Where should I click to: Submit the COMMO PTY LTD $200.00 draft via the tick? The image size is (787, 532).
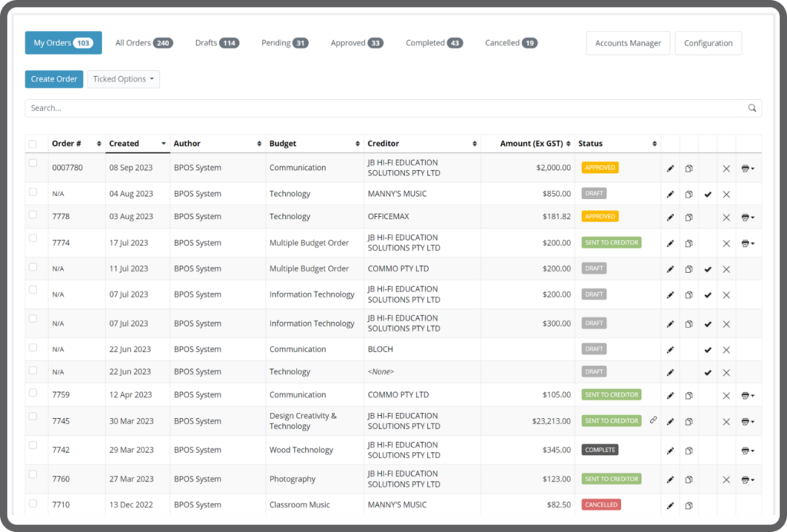click(x=708, y=270)
